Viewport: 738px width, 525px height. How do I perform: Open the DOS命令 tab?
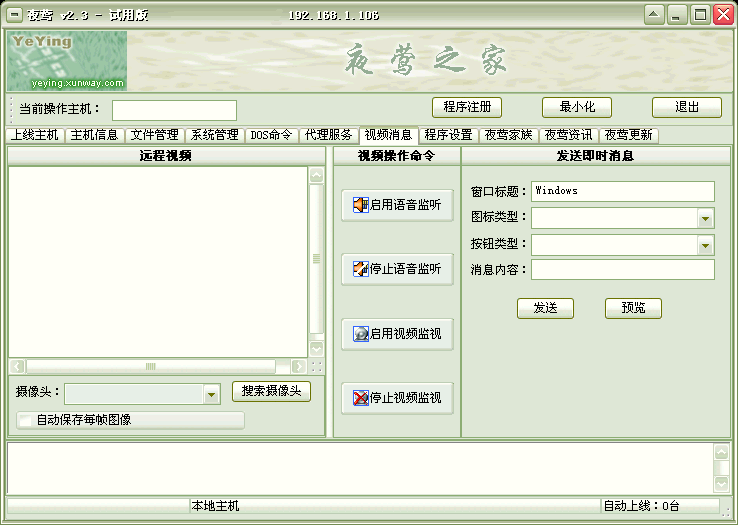tap(271, 135)
